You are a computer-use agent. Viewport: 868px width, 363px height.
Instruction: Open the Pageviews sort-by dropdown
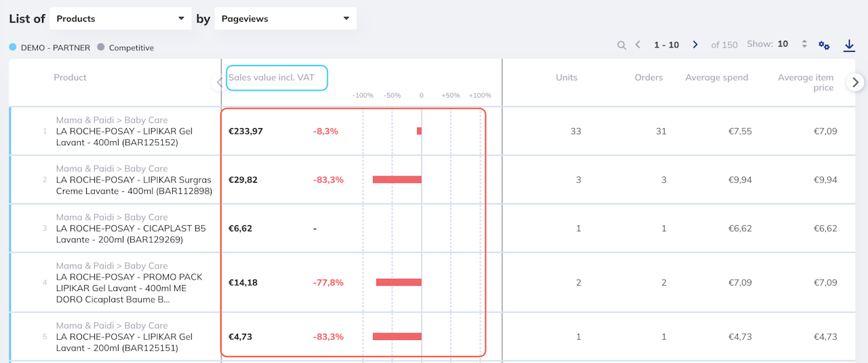point(285,19)
